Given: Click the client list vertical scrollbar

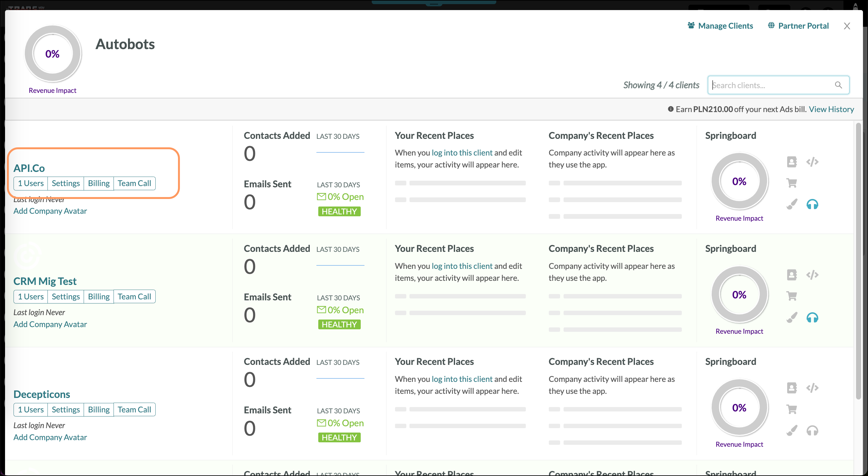Looking at the screenshot, I should (x=859, y=261).
